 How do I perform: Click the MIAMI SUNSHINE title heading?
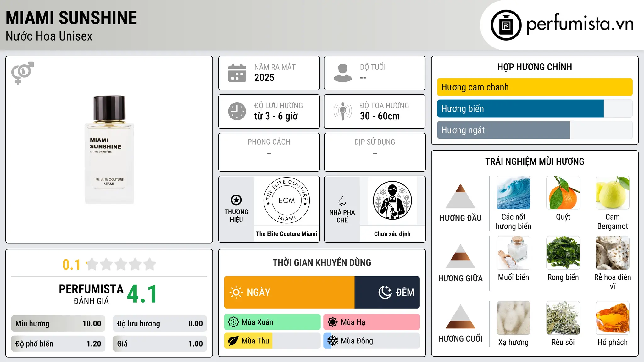(71, 18)
